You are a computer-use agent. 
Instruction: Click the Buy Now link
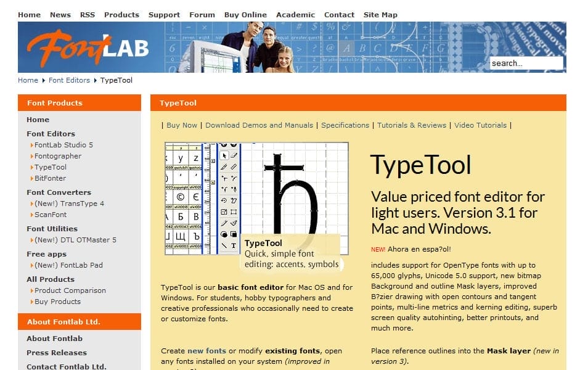coord(181,125)
